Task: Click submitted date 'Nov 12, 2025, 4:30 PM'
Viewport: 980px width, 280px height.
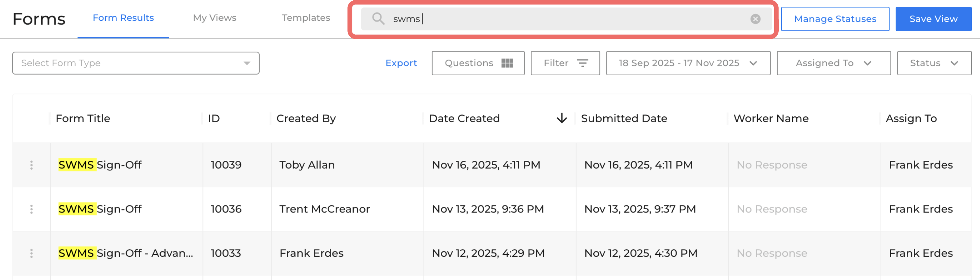Action: 641,253
